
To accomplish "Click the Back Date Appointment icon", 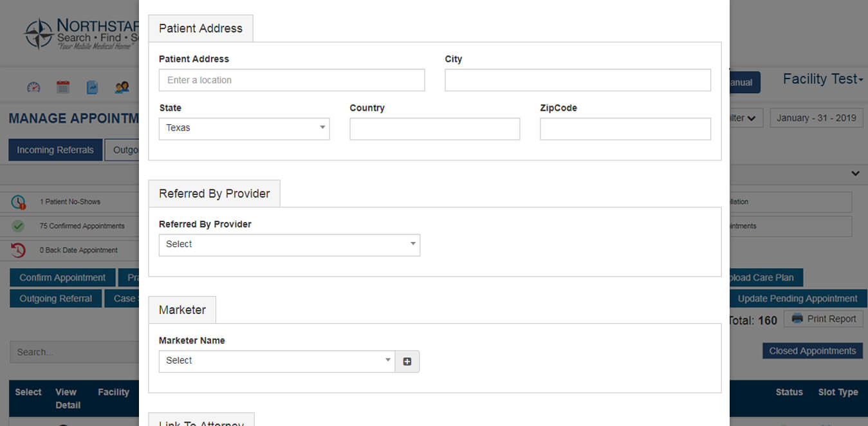I will pos(18,250).
